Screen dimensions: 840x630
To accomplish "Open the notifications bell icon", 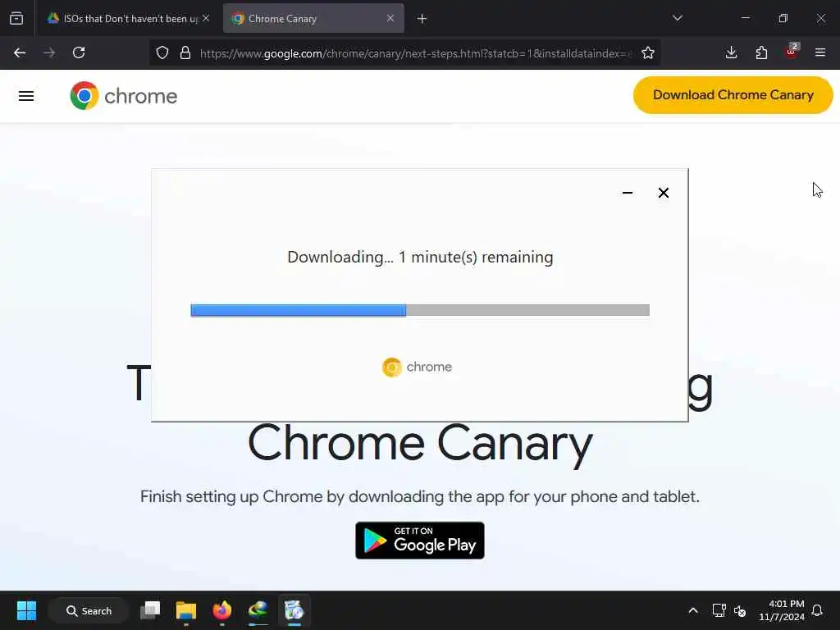I will 818,610.
